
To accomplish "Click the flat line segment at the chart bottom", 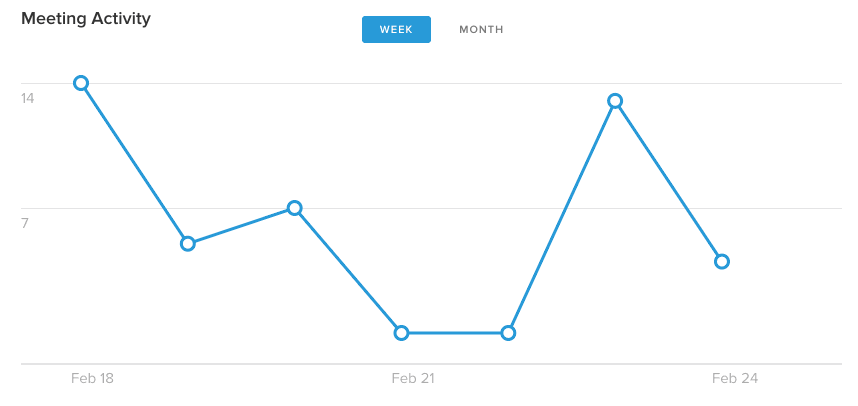I will (x=455, y=333).
